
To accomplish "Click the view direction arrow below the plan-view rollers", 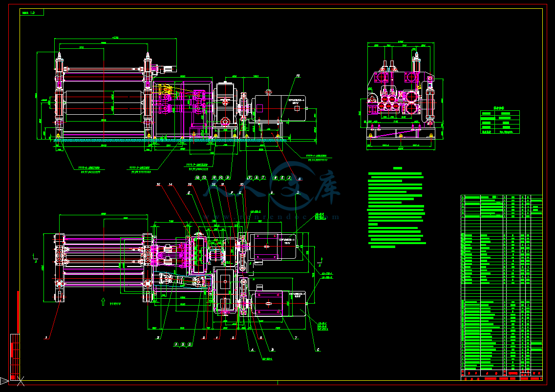I will coord(103,301).
